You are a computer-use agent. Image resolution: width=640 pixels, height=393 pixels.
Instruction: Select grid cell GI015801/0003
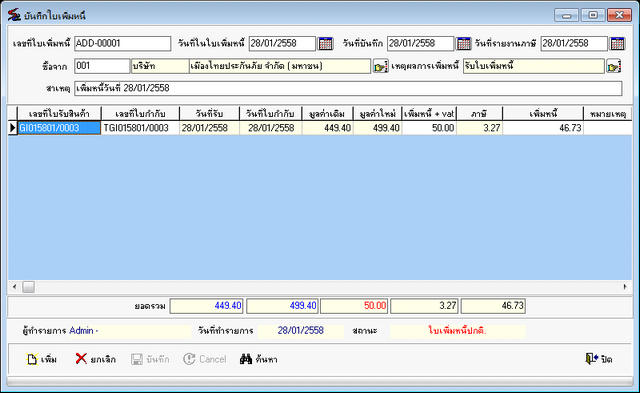pyautogui.click(x=59, y=128)
